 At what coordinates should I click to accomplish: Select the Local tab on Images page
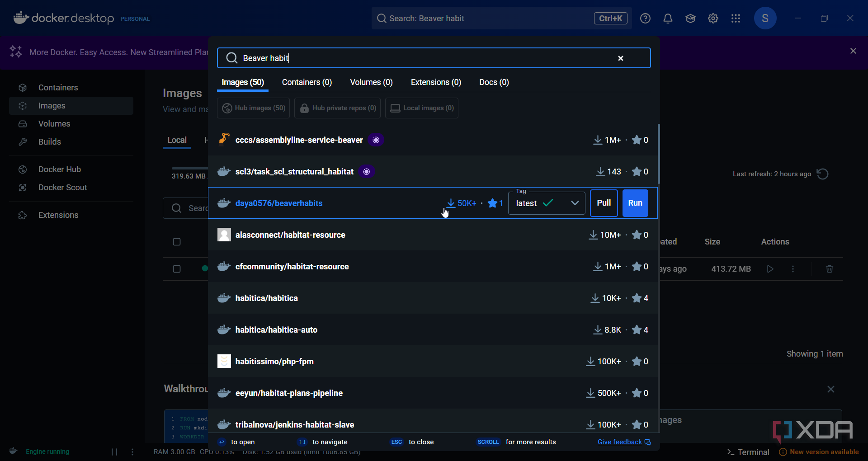pos(177,140)
